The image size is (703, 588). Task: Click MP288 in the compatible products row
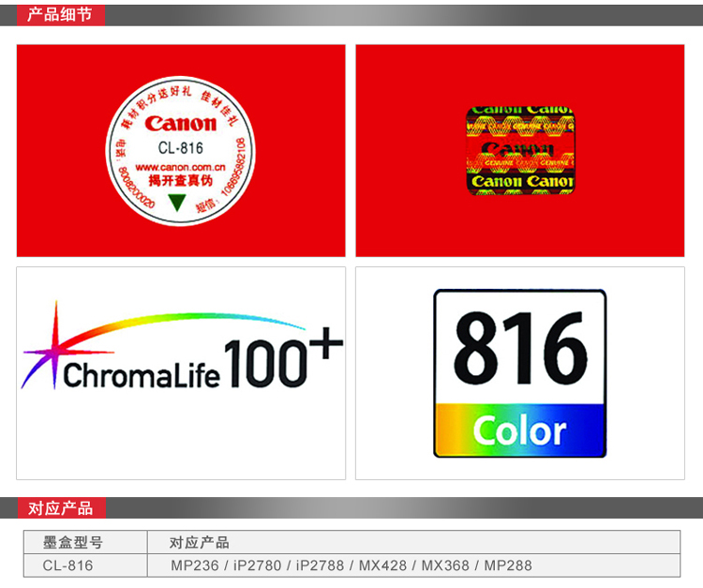pos(508,565)
